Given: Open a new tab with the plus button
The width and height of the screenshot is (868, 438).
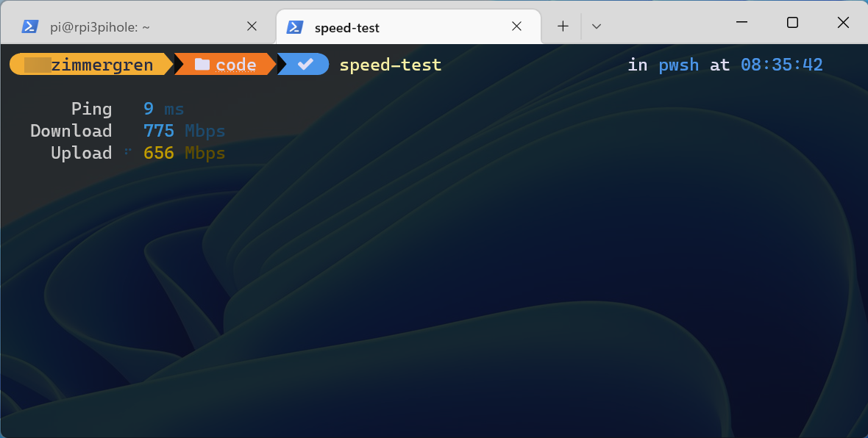Looking at the screenshot, I should 563,26.
